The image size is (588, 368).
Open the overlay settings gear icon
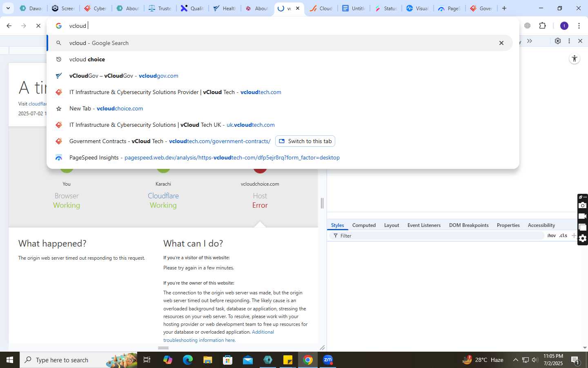[x=583, y=238]
